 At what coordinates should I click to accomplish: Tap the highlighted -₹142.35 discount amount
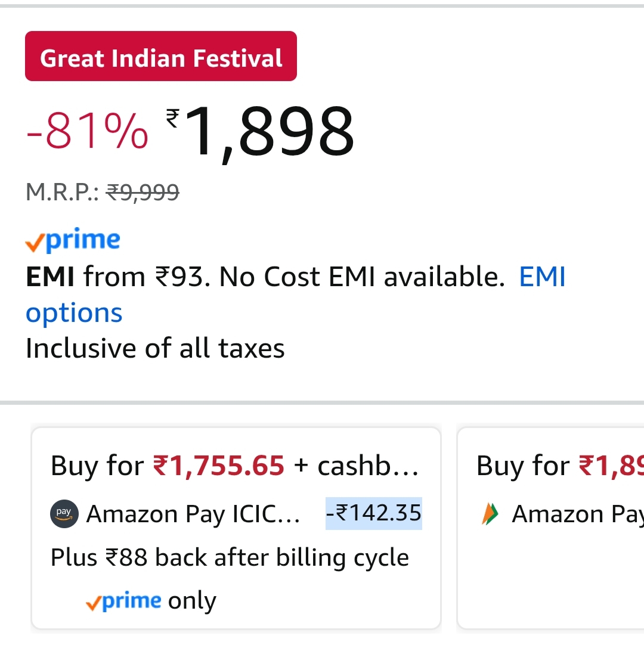(374, 513)
